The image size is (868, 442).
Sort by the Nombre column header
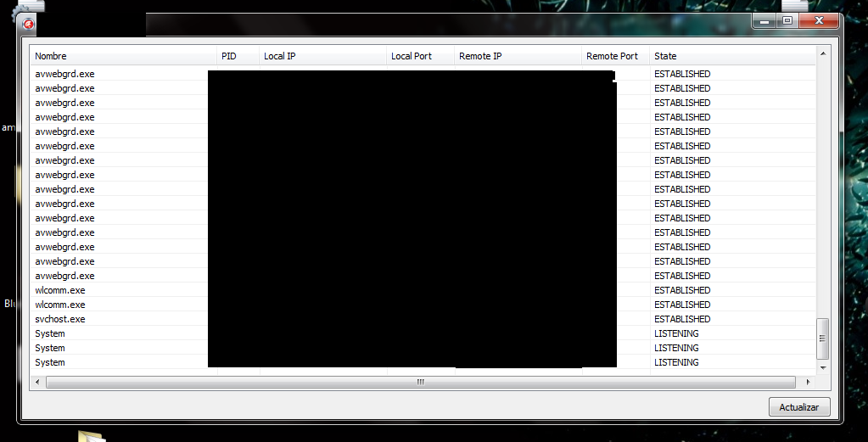pos(51,56)
